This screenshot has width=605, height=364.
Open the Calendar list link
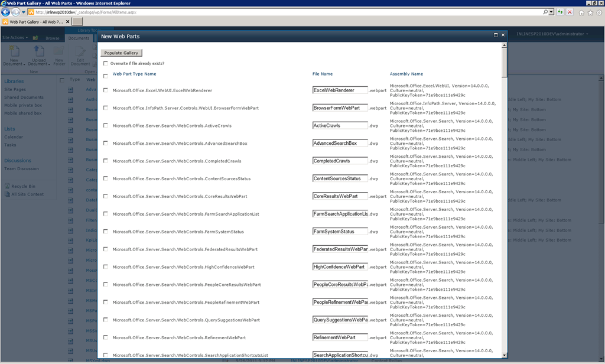click(x=14, y=137)
